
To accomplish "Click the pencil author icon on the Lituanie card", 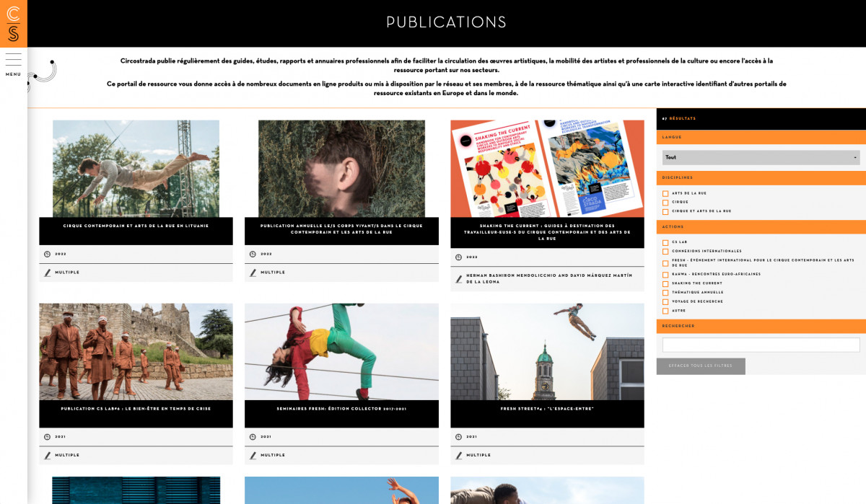I will (x=48, y=273).
